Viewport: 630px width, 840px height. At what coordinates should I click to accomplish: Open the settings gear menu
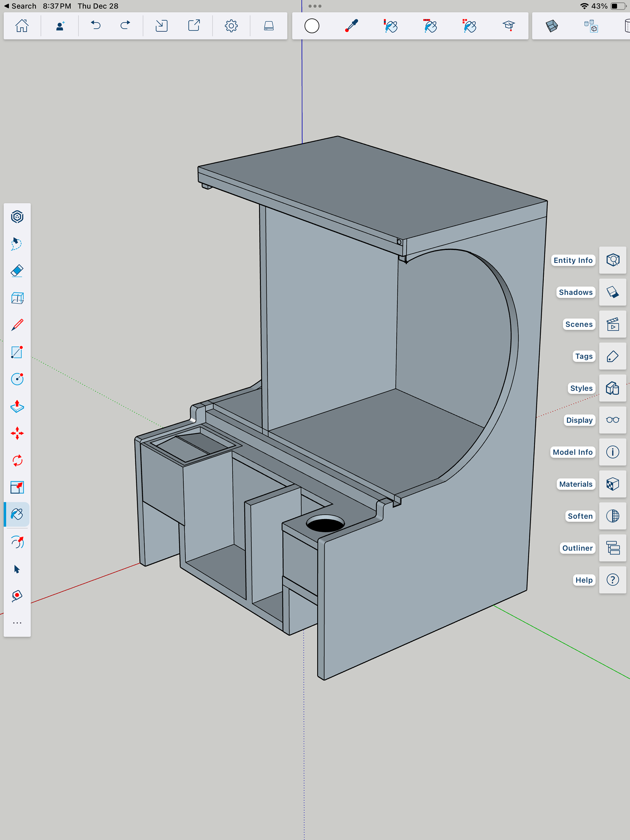pos(231,26)
